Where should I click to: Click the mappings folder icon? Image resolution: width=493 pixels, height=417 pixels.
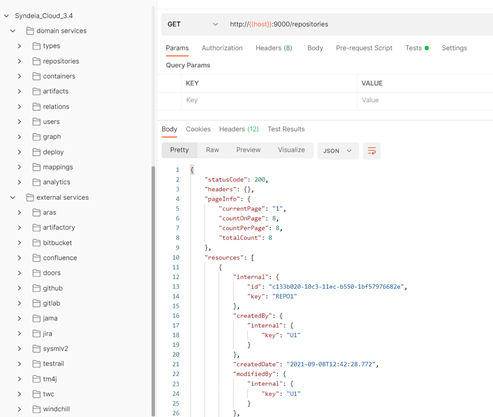click(x=36, y=167)
